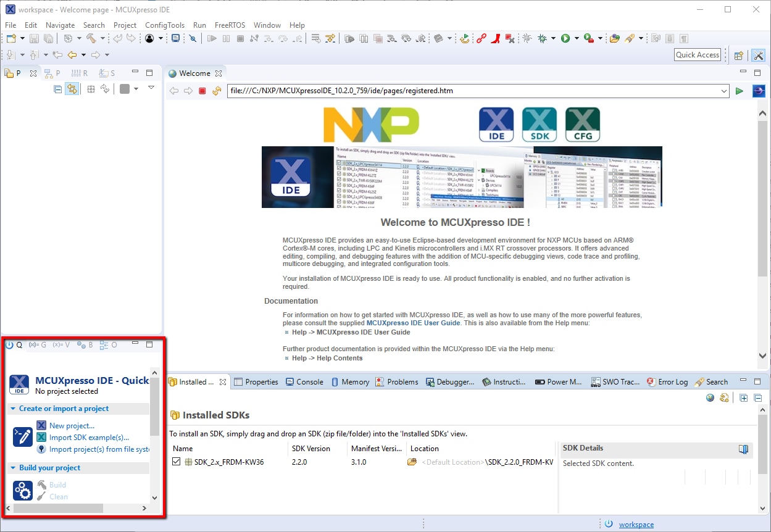The image size is (771, 532).
Task: Click the refresh icon in Welcome browser
Action: (217, 91)
